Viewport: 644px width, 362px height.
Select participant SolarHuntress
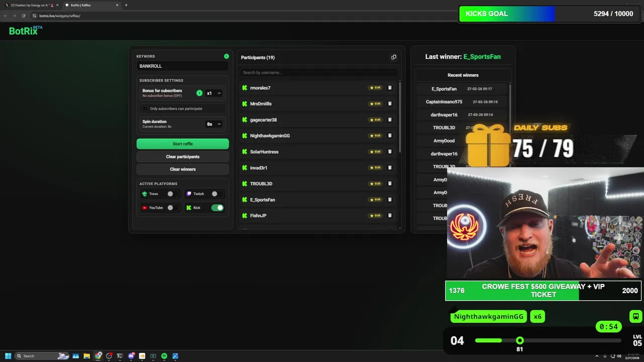coord(264,152)
